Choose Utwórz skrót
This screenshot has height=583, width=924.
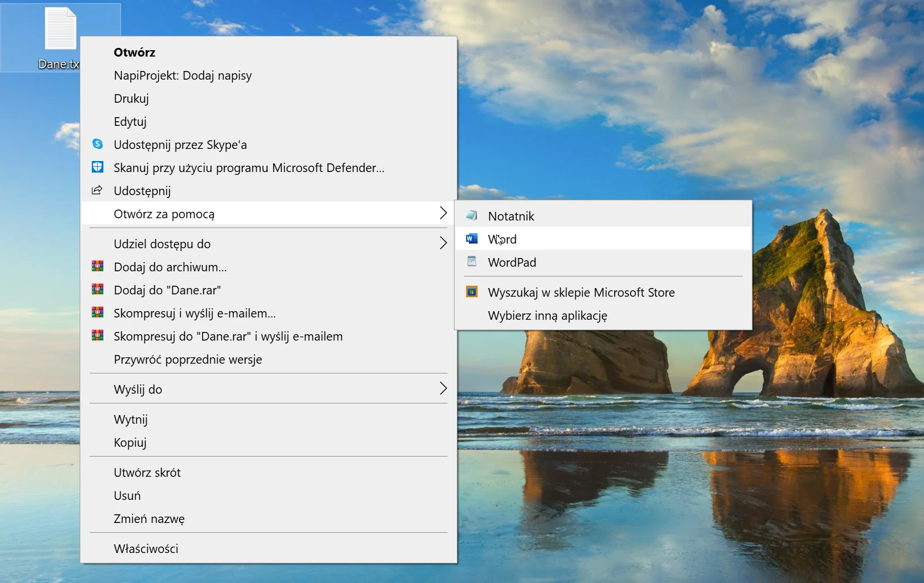pos(269,472)
